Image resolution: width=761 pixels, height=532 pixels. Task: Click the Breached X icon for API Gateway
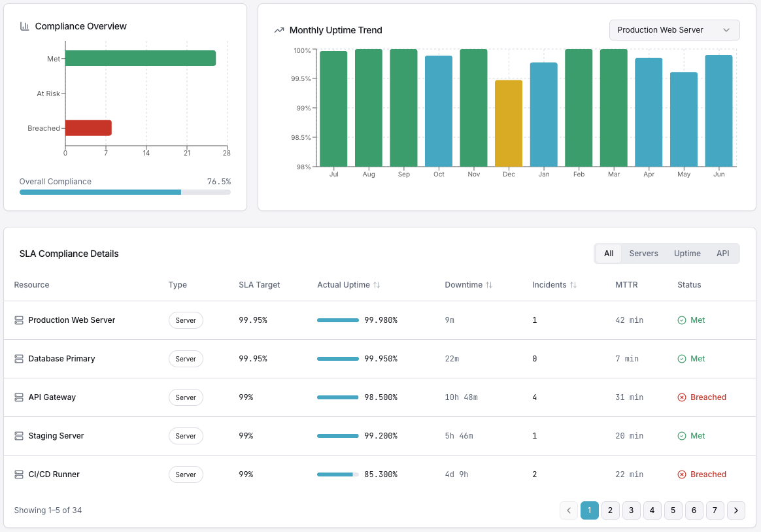coord(682,397)
